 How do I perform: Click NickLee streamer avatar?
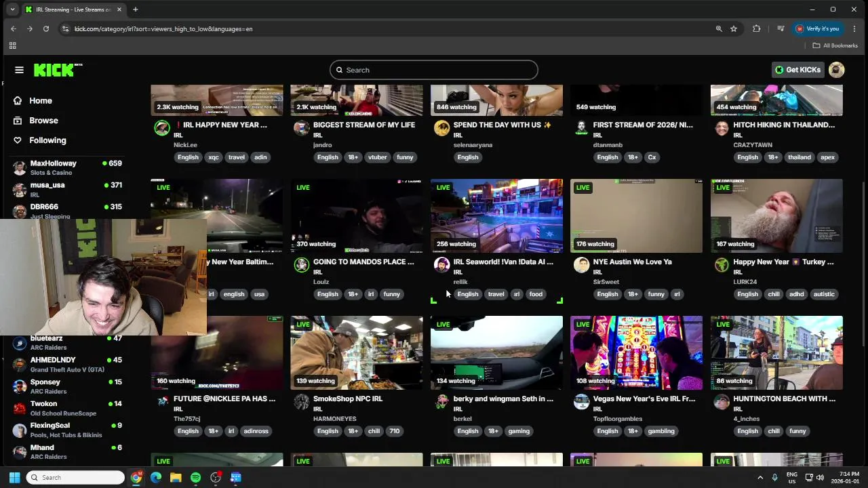coord(161,127)
